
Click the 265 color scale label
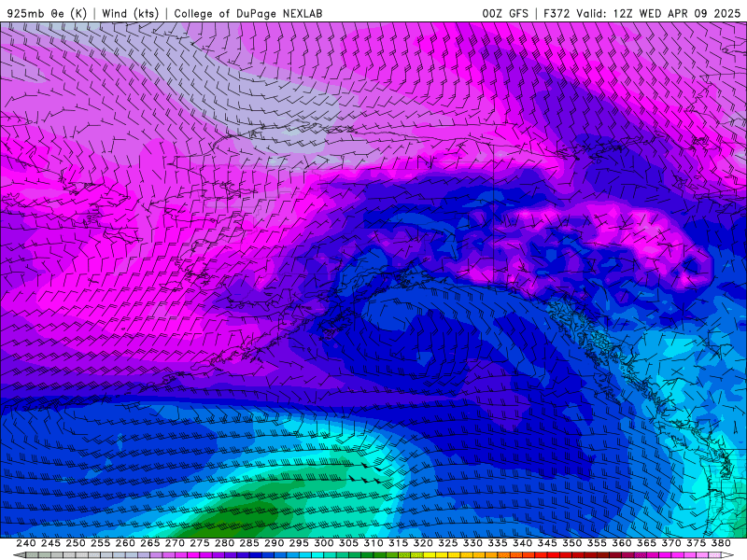coord(149,543)
